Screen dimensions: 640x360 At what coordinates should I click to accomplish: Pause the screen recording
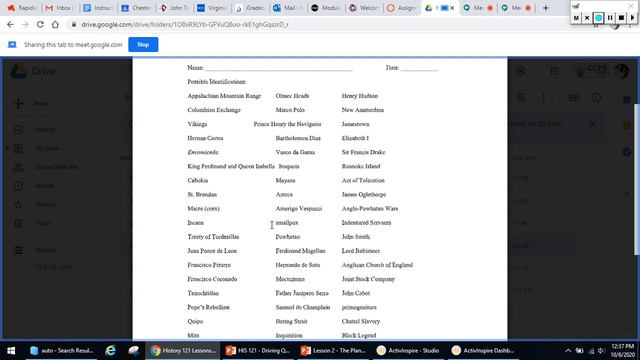[610, 18]
